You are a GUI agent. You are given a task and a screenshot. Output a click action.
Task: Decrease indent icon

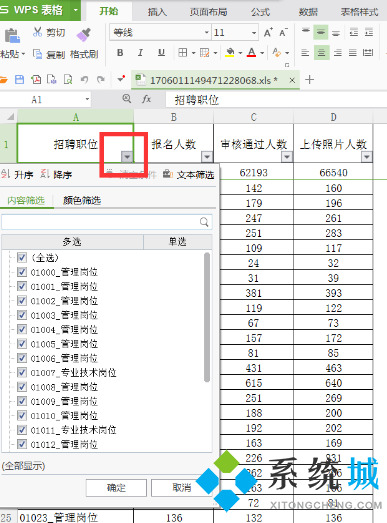pyautogui.click(x=354, y=32)
